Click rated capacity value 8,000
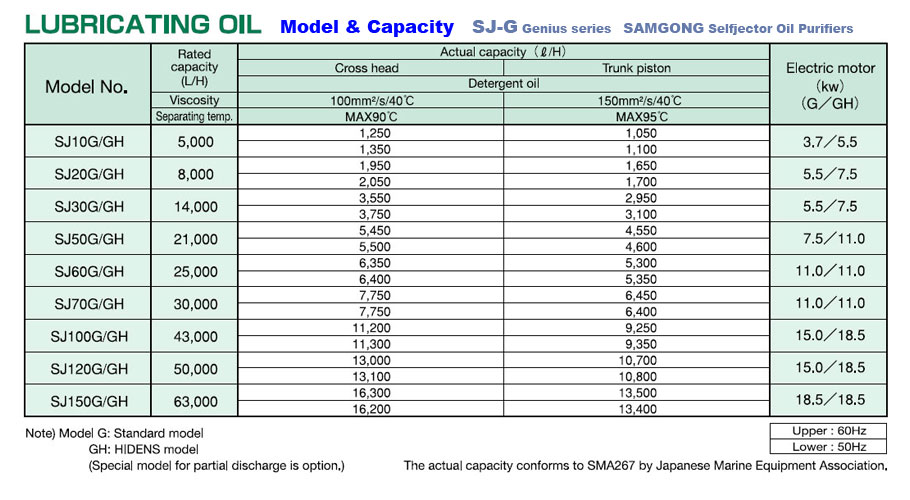910x500 pixels. point(196,174)
